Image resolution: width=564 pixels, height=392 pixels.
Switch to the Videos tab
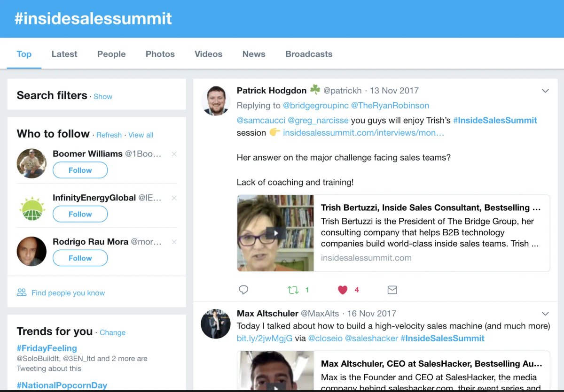pos(209,54)
